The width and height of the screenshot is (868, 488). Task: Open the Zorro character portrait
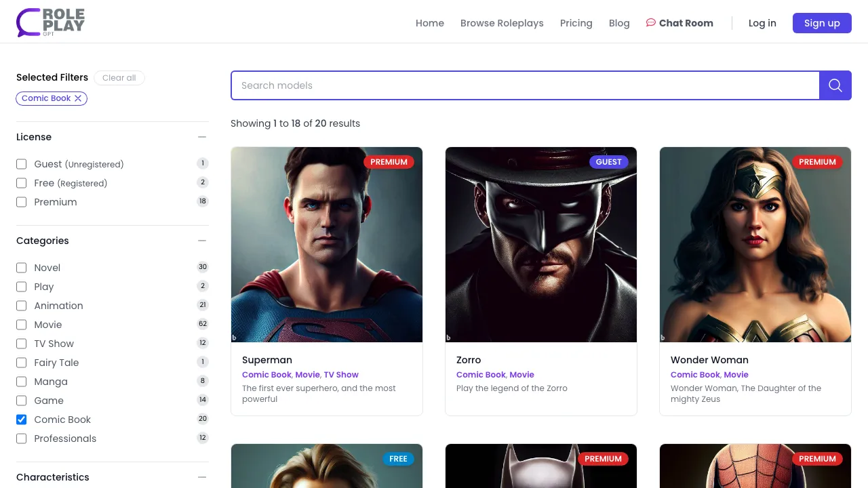click(x=541, y=245)
